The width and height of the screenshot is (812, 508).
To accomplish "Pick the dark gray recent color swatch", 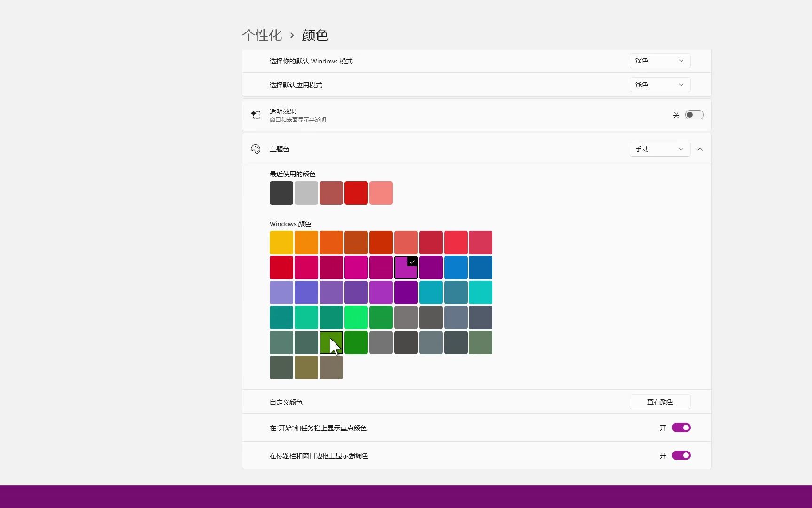I will [x=281, y=193].
